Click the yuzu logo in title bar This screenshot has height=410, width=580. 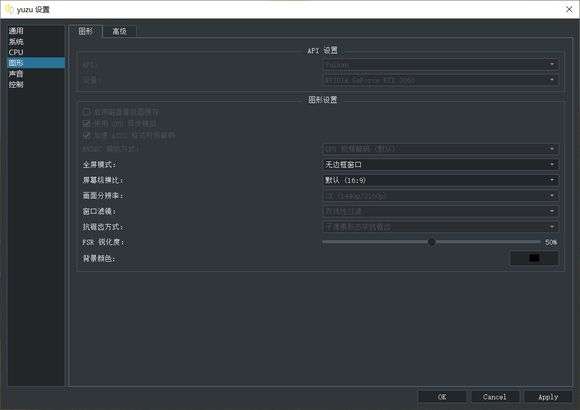point(9,9)
